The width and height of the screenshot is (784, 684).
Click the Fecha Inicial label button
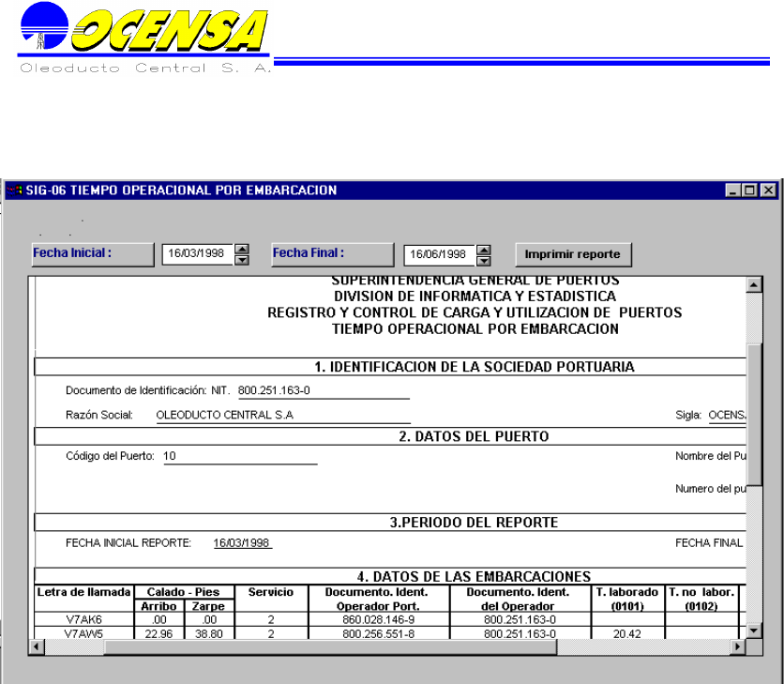93,254
